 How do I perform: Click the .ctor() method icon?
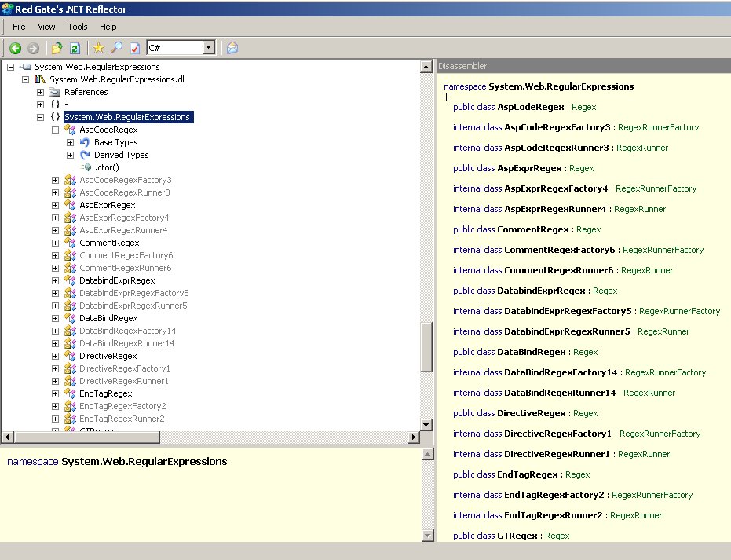point(86,167)
